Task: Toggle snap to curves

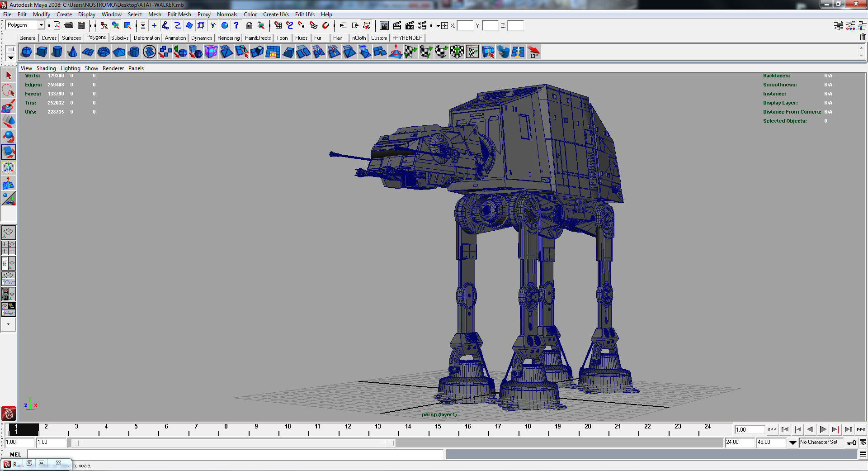Action: pyautogui.click(x=290, y=25)
